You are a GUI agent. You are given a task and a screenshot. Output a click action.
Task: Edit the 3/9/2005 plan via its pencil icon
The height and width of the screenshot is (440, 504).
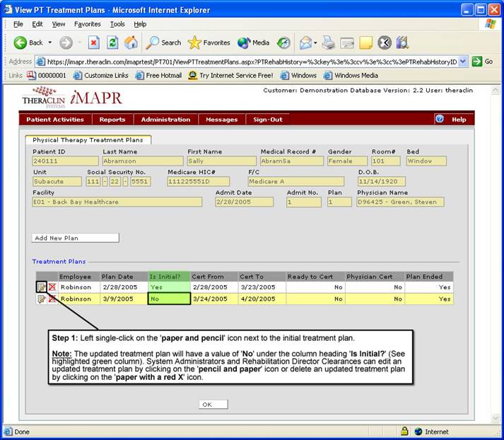point(42,299)
